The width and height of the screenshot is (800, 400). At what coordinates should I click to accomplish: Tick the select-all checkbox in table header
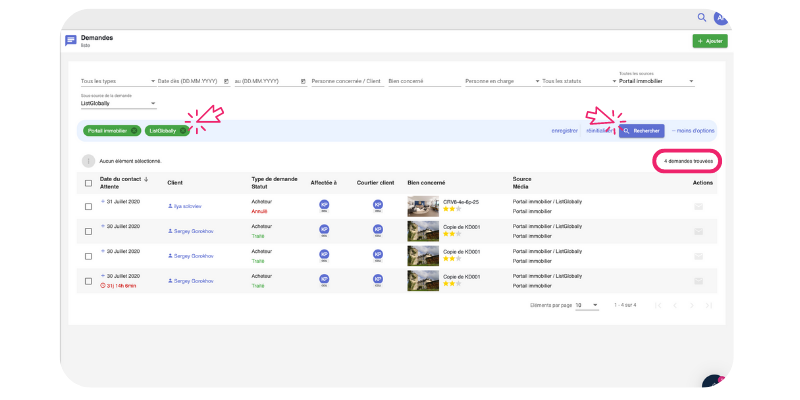pos(88,183)
